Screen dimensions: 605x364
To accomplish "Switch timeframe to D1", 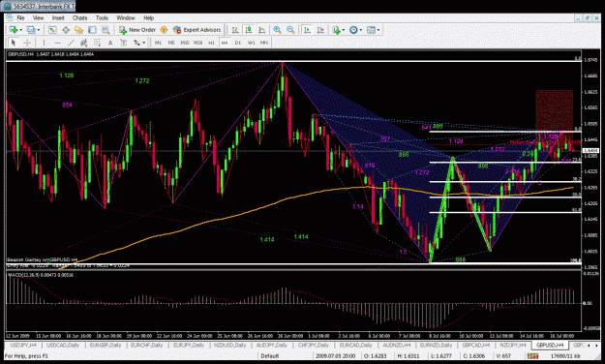I will click(238, 43).
